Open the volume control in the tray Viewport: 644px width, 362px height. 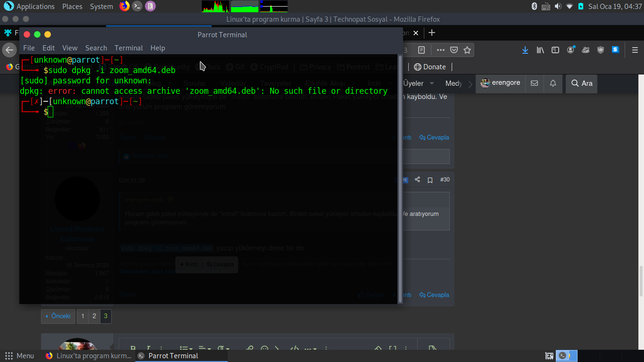(x=558, y=6)
